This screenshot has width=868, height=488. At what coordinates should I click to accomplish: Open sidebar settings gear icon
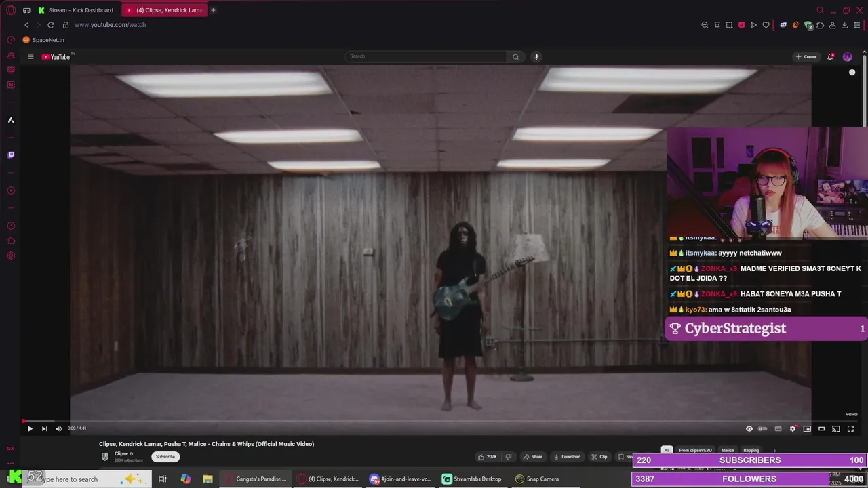(x=11, y=256)
